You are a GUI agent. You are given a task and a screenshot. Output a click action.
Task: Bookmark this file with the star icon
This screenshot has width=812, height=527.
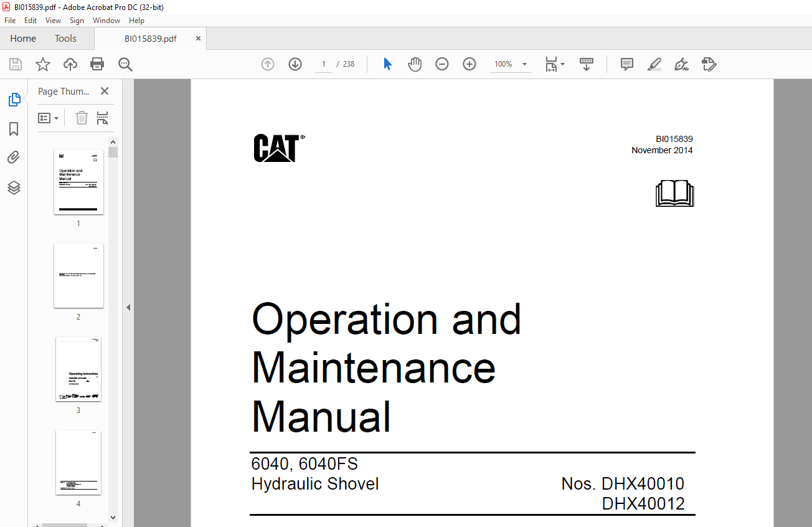tap(42, 64)
